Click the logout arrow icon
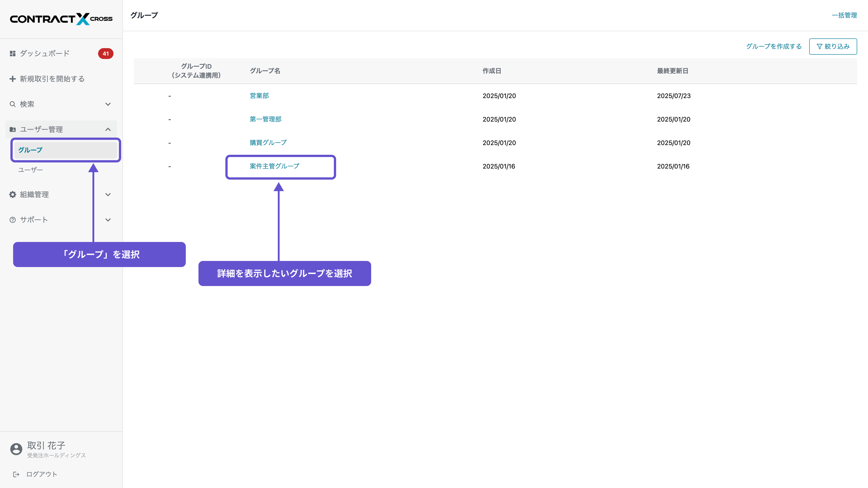The height and width of the screenshot is (488, 868). pyautogui.click(x=16, y=474)
